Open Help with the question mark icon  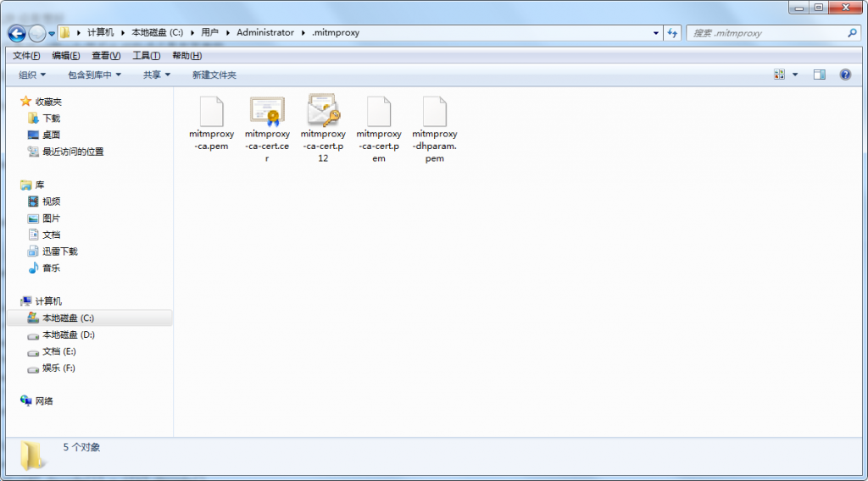tap(845, 74)
